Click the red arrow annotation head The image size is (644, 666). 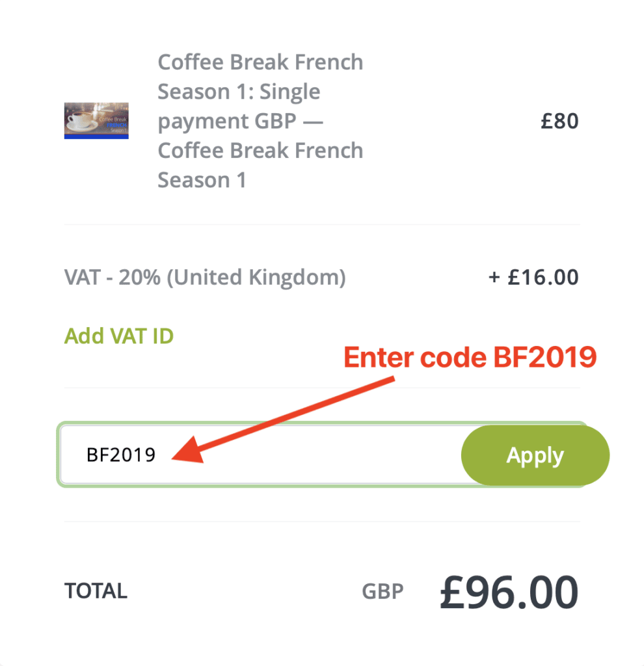(x=188, y=450)
